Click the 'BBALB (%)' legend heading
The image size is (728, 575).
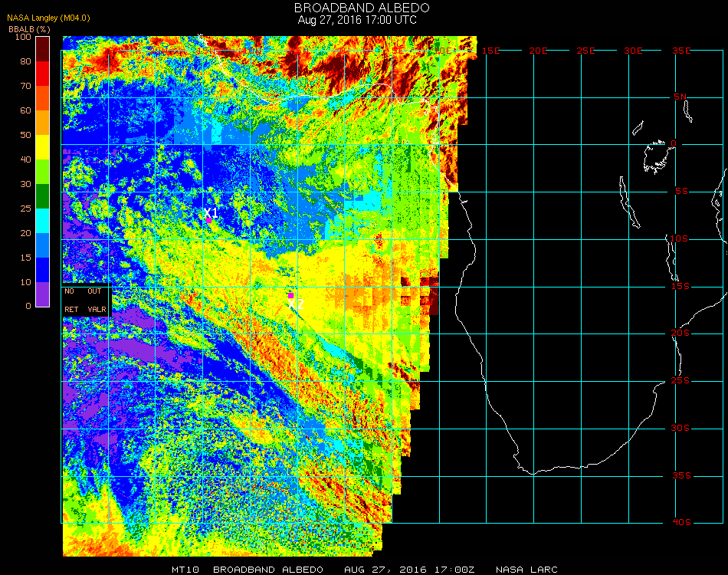[29, 29]
